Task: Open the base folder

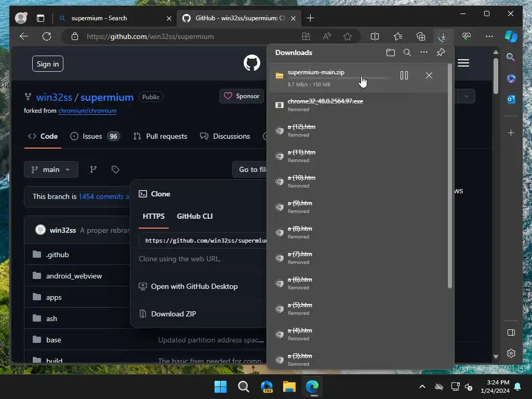Action: tap(54, 340)
